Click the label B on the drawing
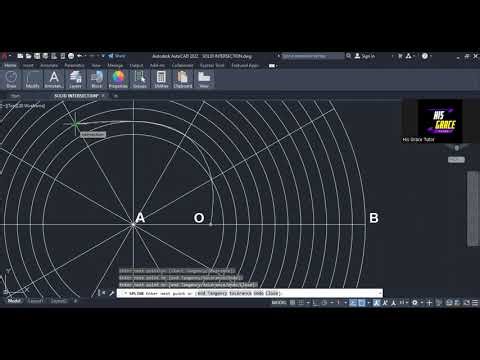The height and width of the screenshot is (360, 480). click(374, 218)
